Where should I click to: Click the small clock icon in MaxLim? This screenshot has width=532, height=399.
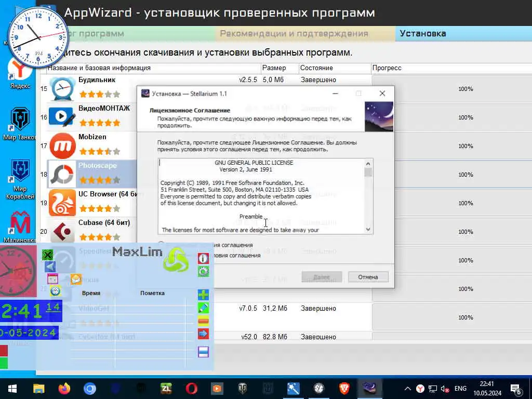click(55, 291)
